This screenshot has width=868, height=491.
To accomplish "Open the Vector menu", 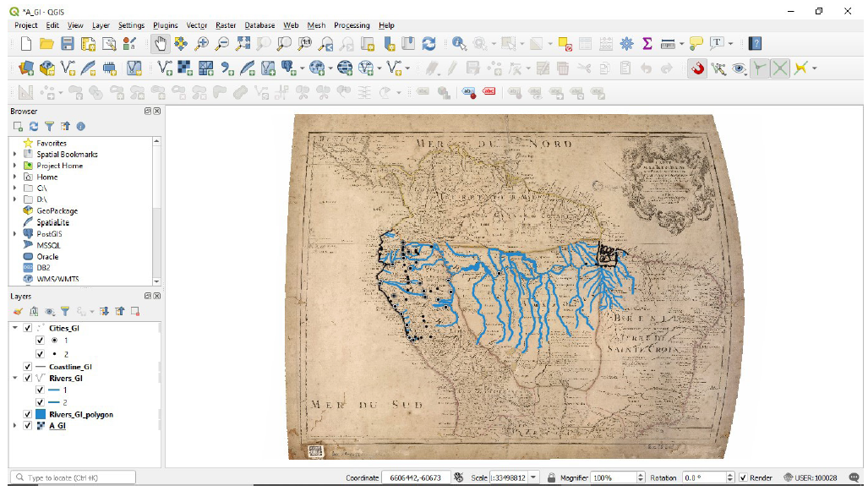I will pyautogui.click(x=196, y=25).
